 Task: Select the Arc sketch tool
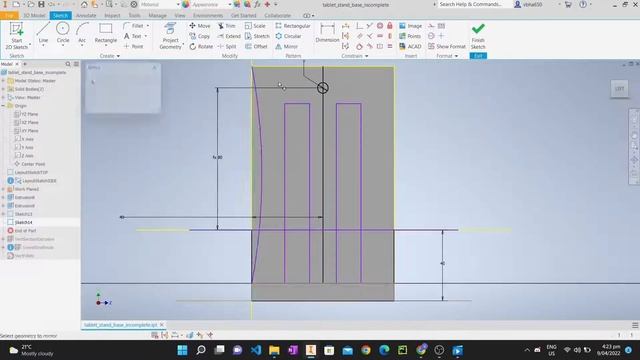click(82, 33)
